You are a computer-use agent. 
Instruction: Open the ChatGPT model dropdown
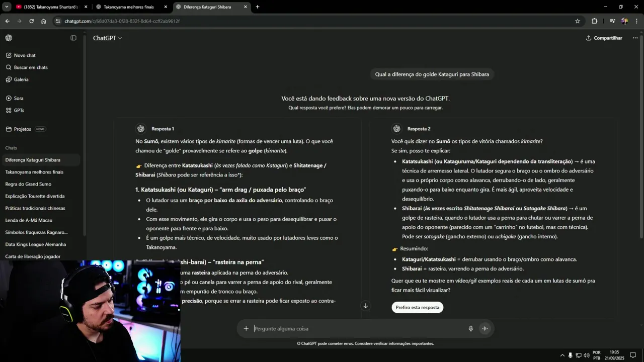click(107, 38)
